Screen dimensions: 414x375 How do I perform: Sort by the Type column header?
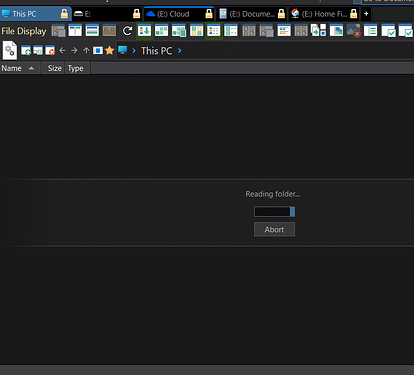(77, 68)
